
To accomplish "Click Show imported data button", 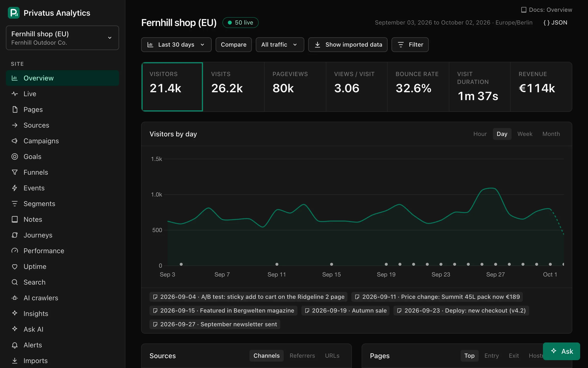I will [348, 45].
